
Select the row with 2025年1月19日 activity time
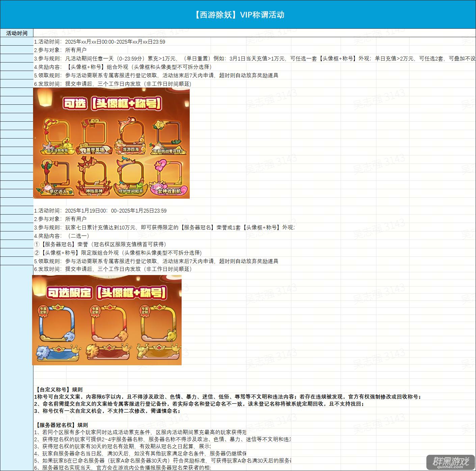point(100,210)
